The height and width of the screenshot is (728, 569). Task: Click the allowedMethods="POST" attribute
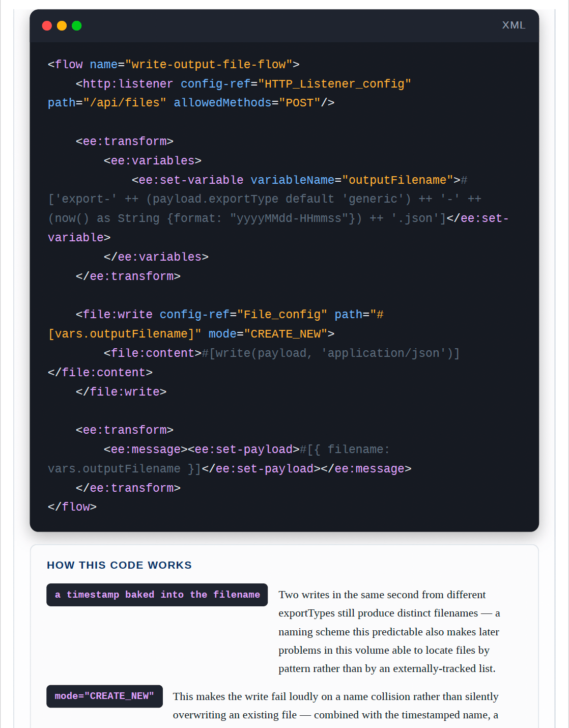[x=247, y=103]
